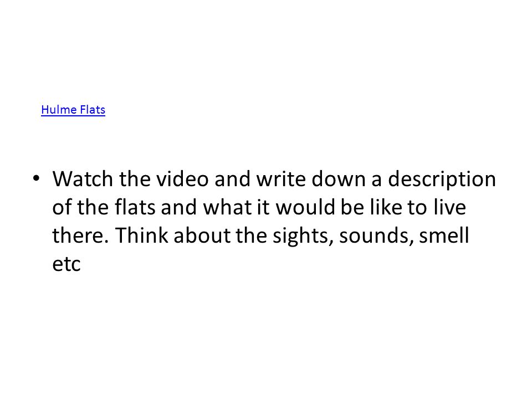The width and height of the screenshot is (532, 399).
Task: Click the word "sounds," in the third line
Action: (x=376, y=236)
